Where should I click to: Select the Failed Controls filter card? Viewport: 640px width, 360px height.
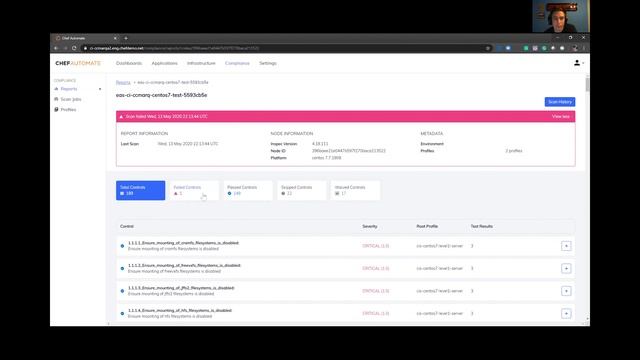194,191
